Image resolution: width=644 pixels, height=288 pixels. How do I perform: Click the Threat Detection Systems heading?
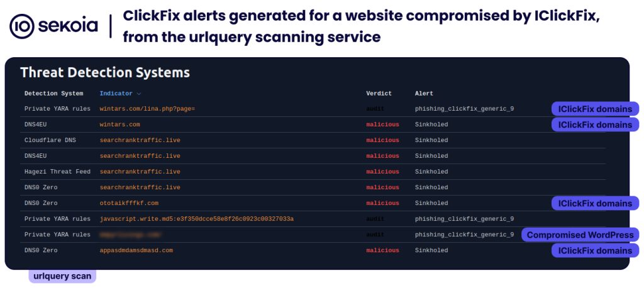coord(105,73)
